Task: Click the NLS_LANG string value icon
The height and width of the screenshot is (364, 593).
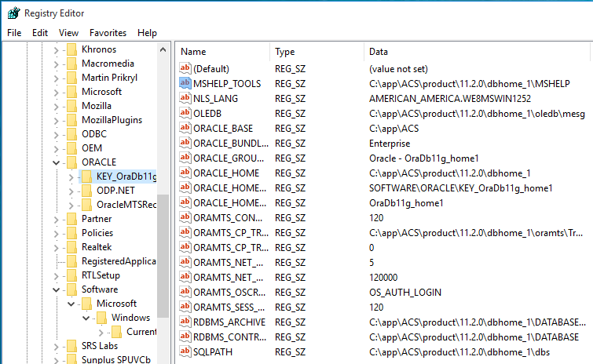Action: [185, 98]
